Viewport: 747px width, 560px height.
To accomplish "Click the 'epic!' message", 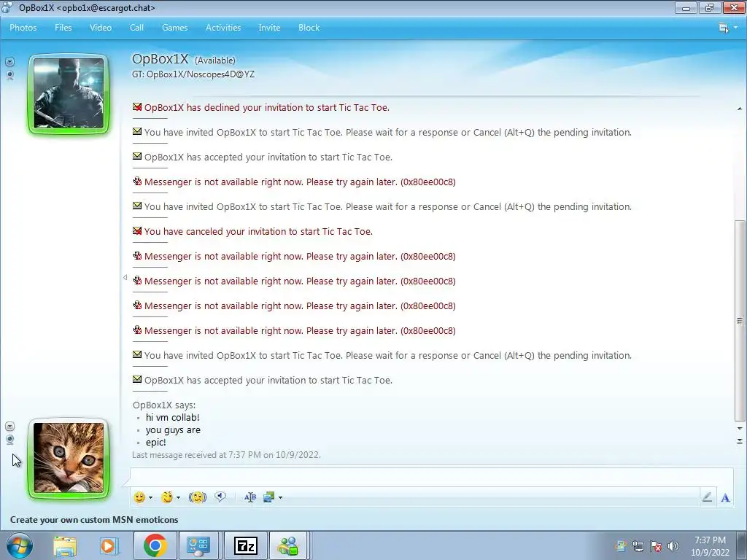I will [156, 443].
